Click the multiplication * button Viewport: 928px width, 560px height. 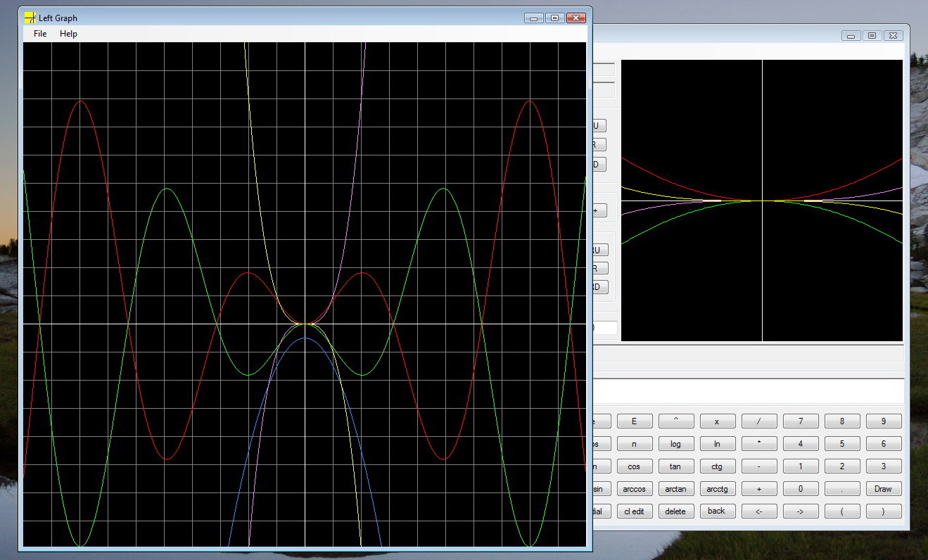point(758,444)
